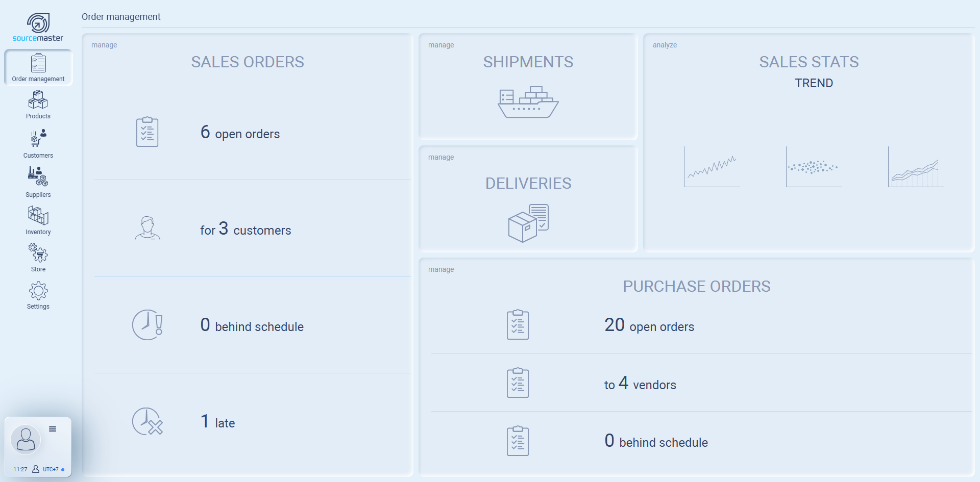Click the 11:27 clock time
Screen dimensions: 980x482
(20, 469)
